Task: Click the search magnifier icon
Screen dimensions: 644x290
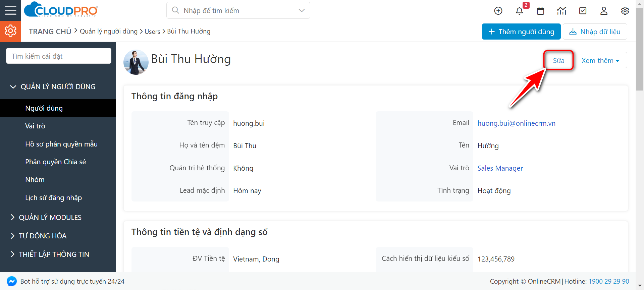Action: pyautogui.click(x=175, y=10)
